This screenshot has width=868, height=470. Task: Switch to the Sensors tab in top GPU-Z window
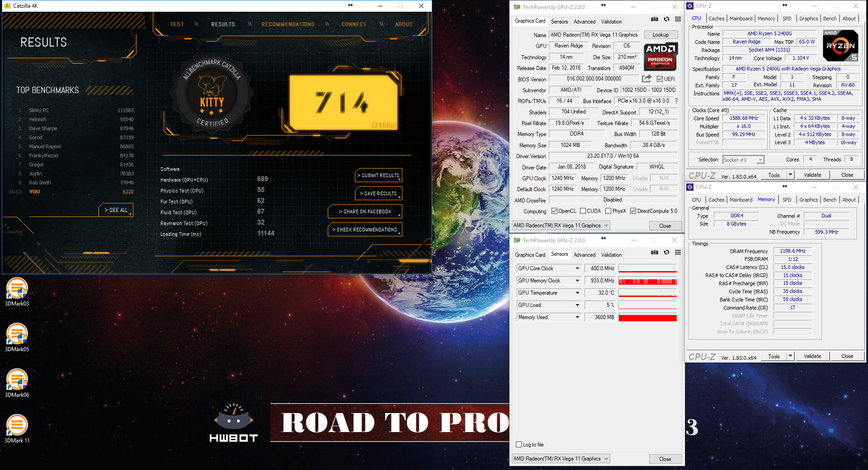(559, 22)
